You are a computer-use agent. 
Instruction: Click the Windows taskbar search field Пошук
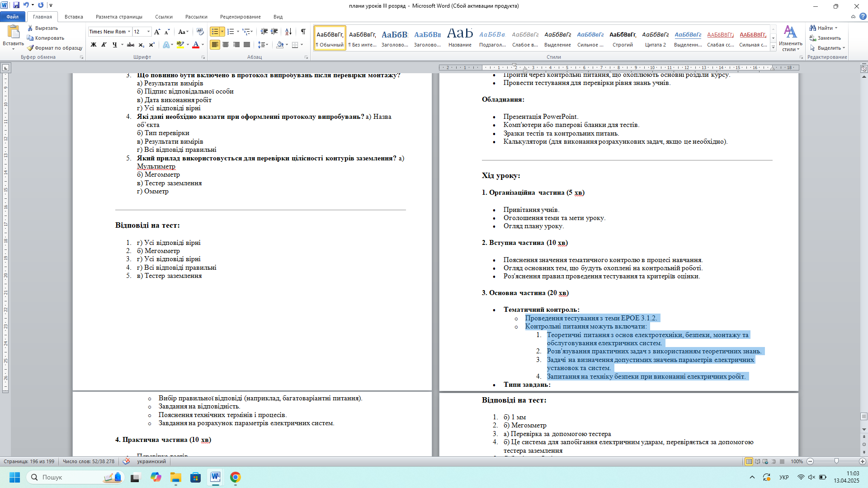click(x=68, y=477)
